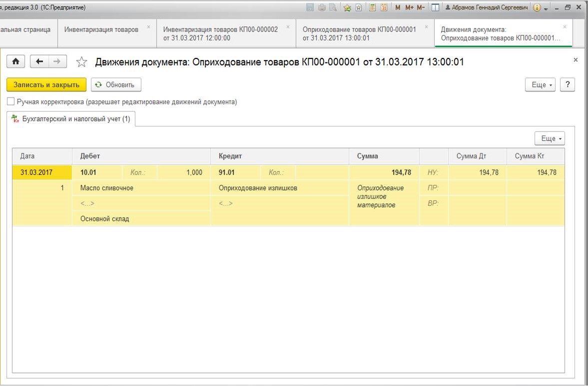588x386 pixels.
Task: Click the ПР: label cell
Action: point(434,187)
